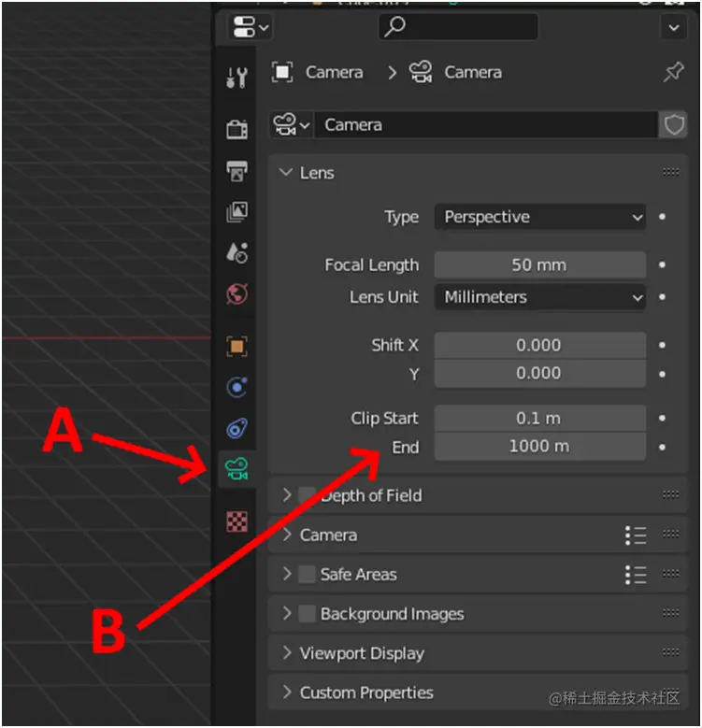
Task: Animate Clip Start via its dot
Action: 662,419
